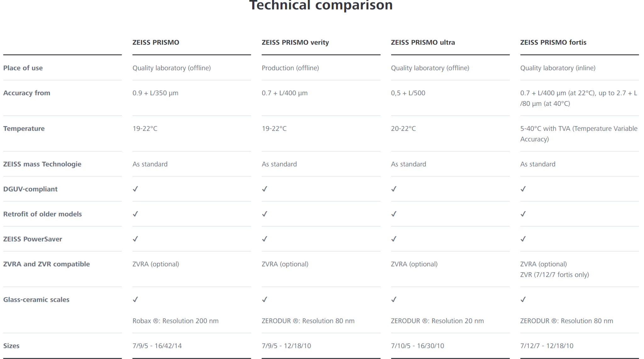Click the DGUV-compliant checkmark for PRISMO ultra

pyautogui.click(x=394, y=189)
